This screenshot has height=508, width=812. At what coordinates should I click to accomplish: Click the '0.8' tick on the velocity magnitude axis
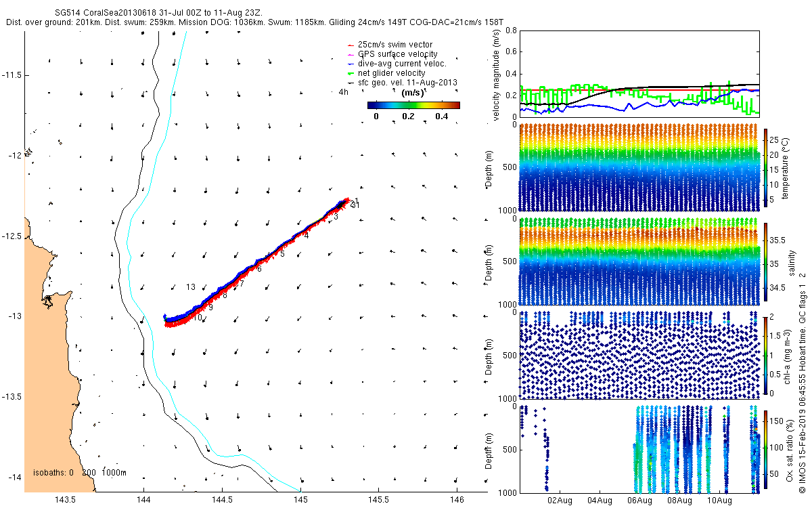(x=510, y=30)
